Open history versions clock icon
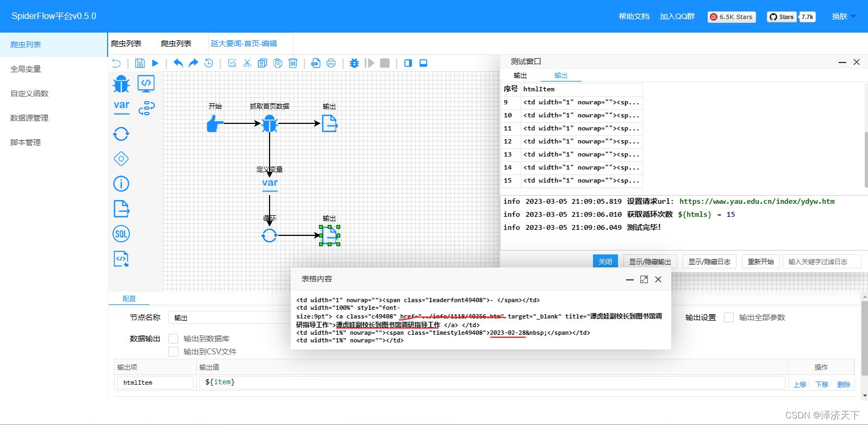Viewport: 868px width, 425px height. click(209, 63)
